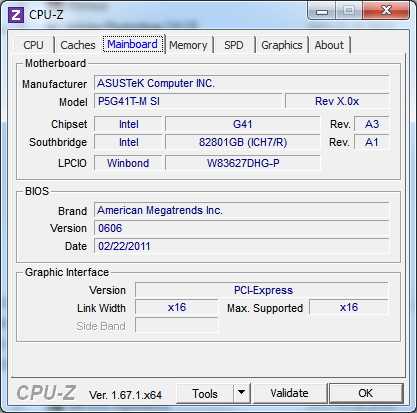This screenshot has width=417, height=413.
Task: Click Graphic Interface version PCI-Express
Action: click(x=262, y=290)
